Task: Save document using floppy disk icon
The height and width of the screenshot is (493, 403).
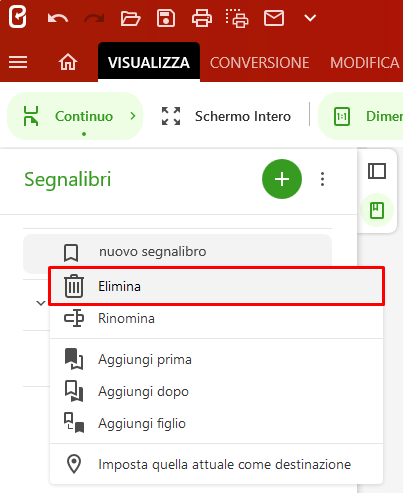Action: pos(166,18)
